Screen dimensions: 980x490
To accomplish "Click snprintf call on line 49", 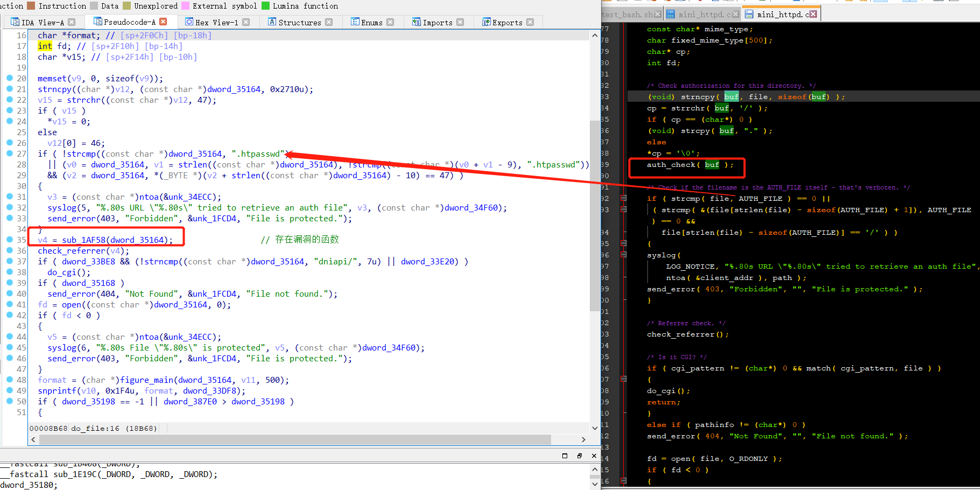I will (57, 391).
